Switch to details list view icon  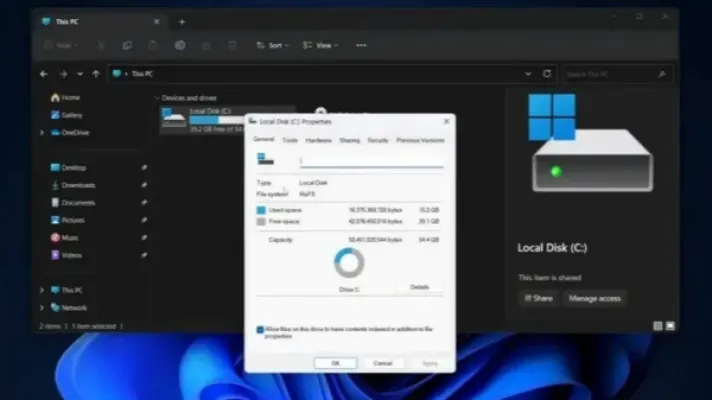(x=658, y=326)
